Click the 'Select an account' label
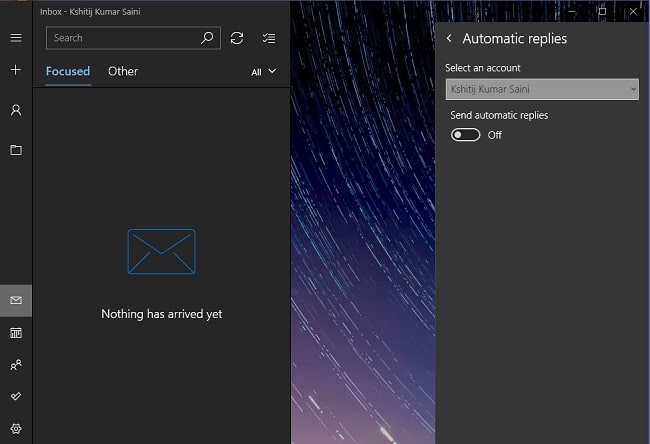Image resolution: width=650 pixels, height=444 pixels. (x=483, y=68)
